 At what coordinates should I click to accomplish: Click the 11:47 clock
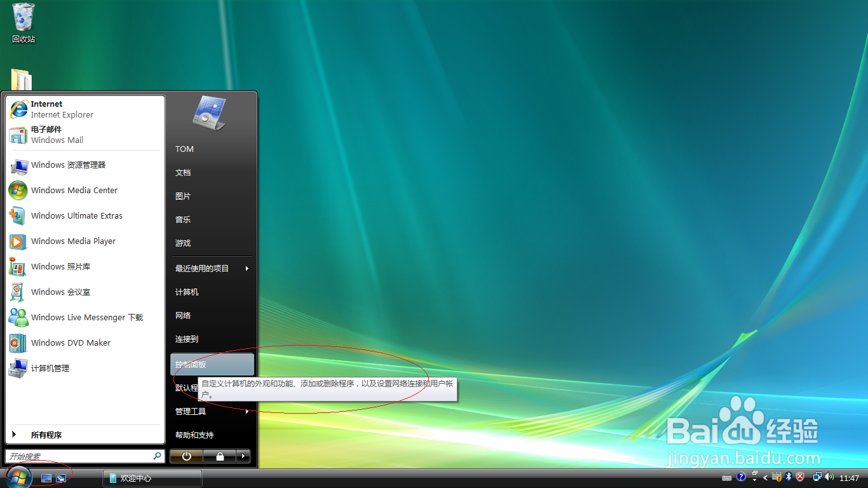click(x=850, y=478)
